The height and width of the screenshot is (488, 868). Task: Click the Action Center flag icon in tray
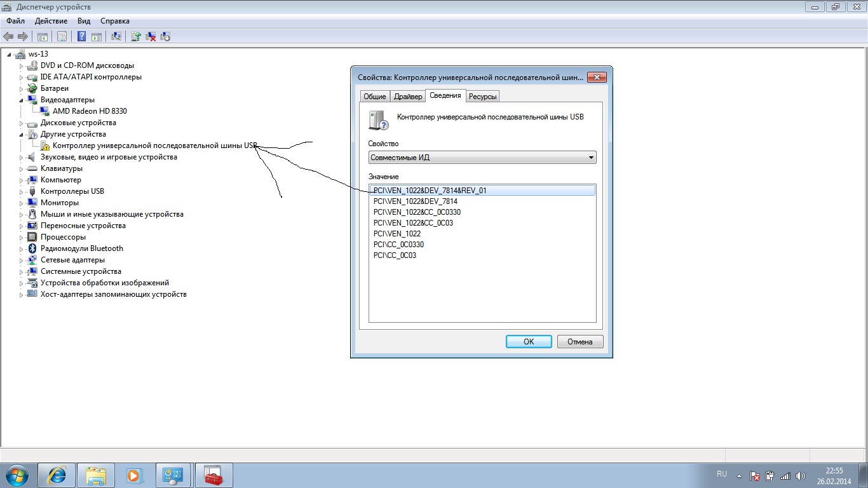[x=755, y=475]
